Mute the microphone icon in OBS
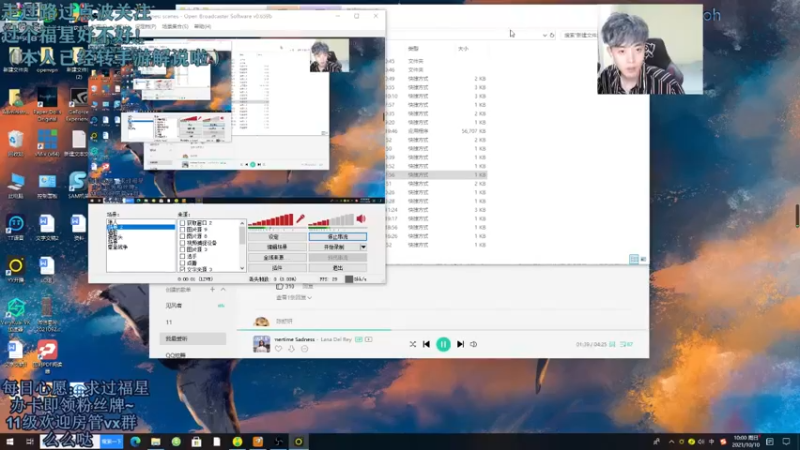This screenshot has width=800, height=450. (301, 219)
